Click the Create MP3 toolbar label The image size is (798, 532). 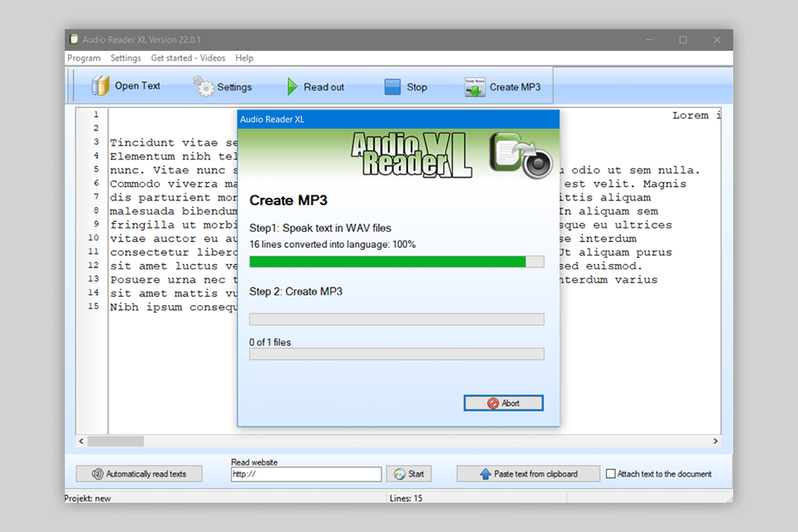[x=515, y=87]
